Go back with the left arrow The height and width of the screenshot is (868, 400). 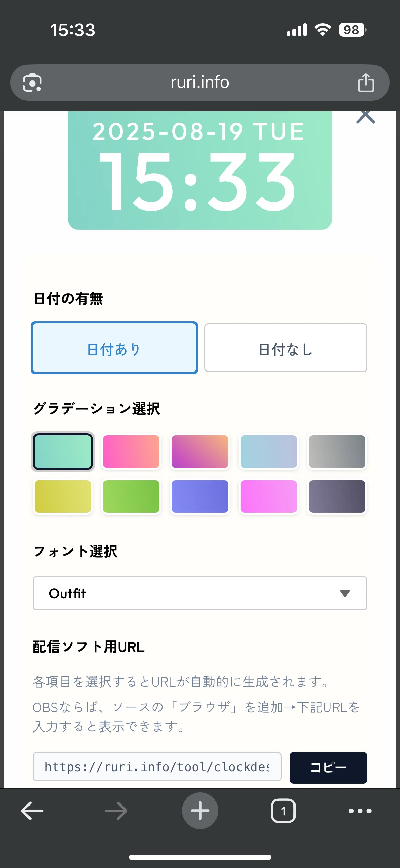pyautogui.click(x=32, y=811)
